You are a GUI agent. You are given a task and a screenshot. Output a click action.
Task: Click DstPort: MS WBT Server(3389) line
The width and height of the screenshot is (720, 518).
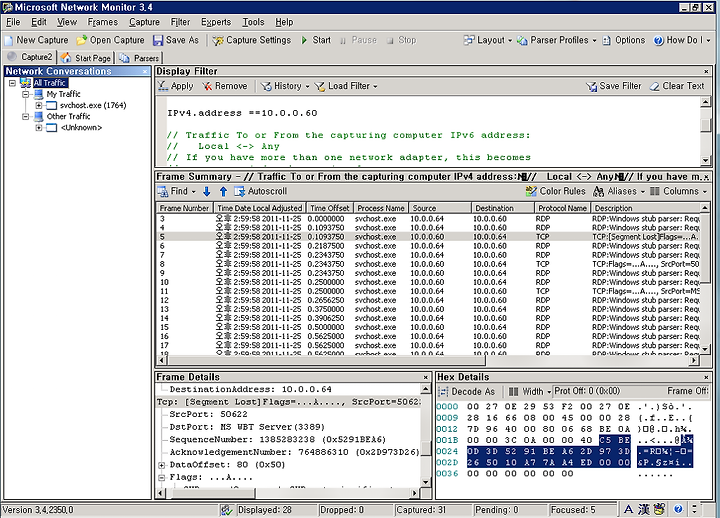pos(247,427)
